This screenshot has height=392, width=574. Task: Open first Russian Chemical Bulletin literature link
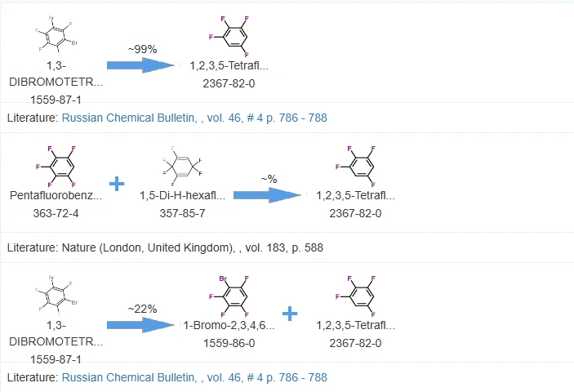tap(194, 118)
